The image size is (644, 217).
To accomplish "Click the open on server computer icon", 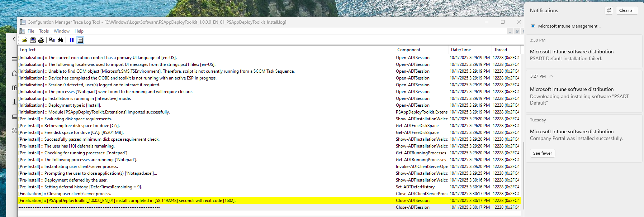I will (33, 40).
